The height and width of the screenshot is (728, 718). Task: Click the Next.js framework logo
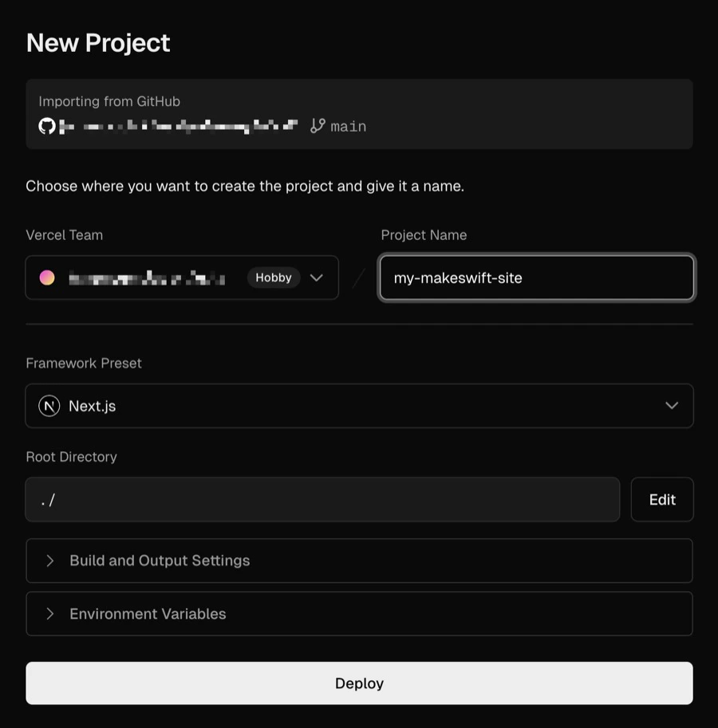(49, 405)
